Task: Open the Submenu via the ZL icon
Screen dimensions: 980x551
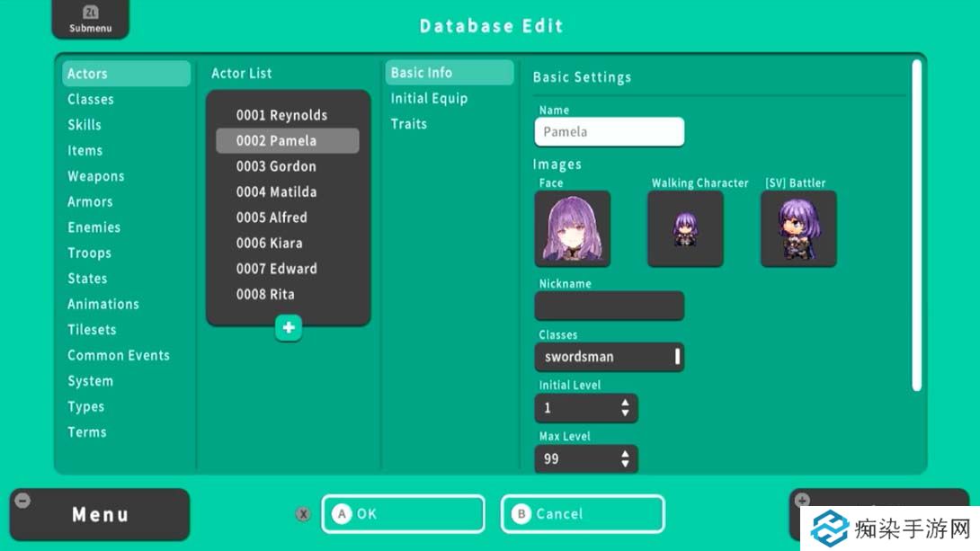Action: pos(90,20)
